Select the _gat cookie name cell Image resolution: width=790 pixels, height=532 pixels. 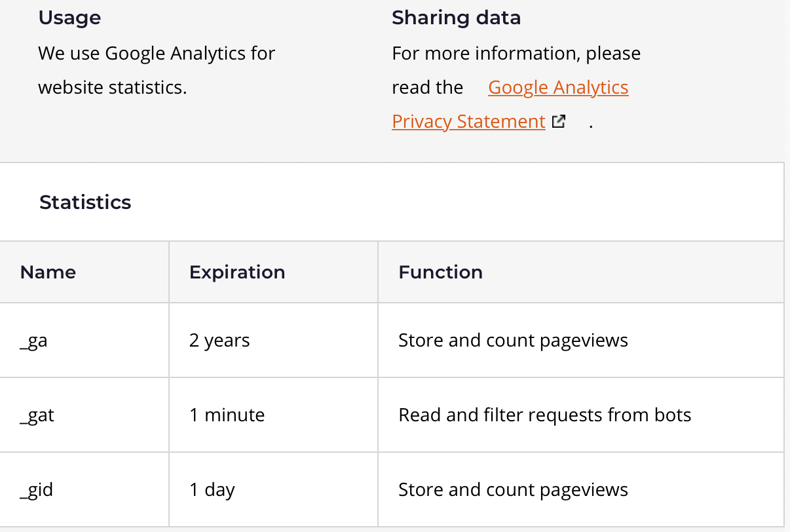pos(85,415)
